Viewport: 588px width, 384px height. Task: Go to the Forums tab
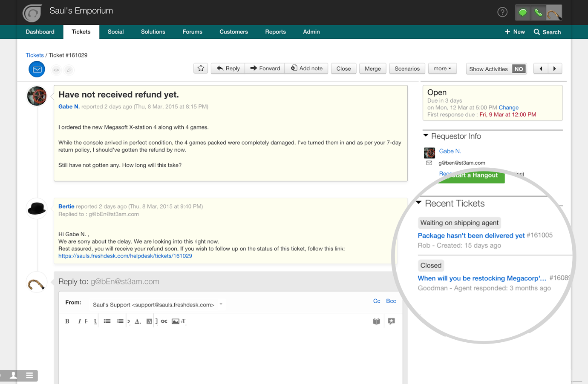tap(193, 32)
